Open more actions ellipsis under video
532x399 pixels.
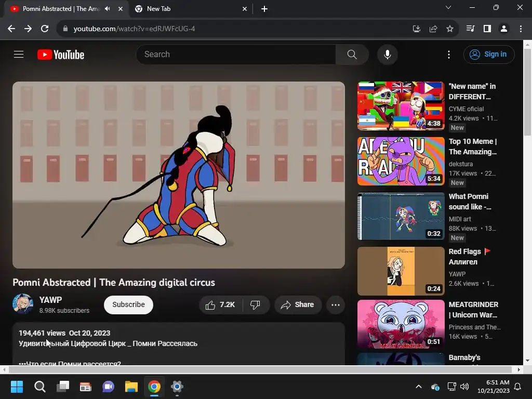pos(336,304)
